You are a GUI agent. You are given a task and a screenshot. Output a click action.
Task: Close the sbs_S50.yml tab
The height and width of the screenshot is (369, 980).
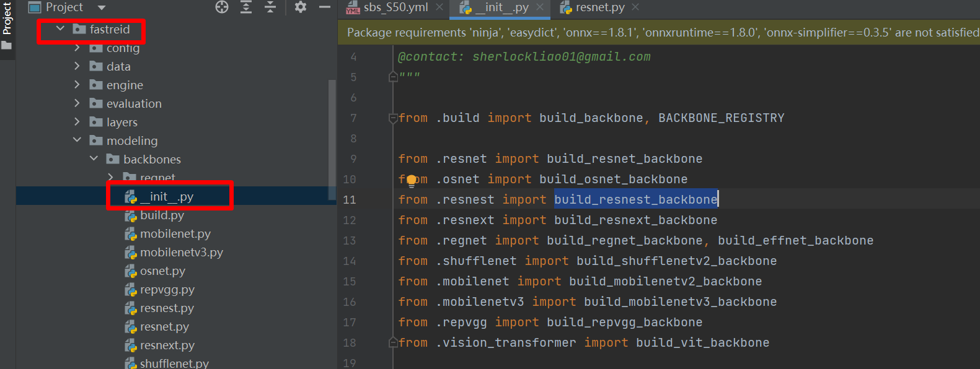[x=439, y=7]
